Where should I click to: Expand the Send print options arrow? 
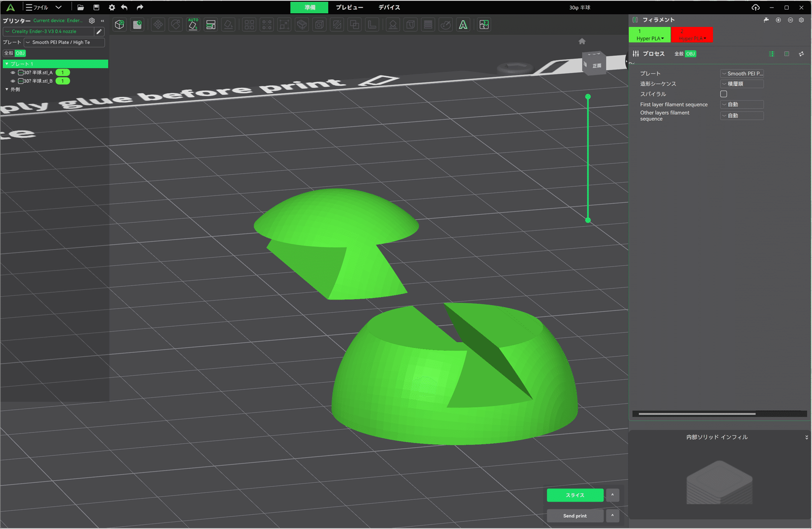[x=613, y=516]
